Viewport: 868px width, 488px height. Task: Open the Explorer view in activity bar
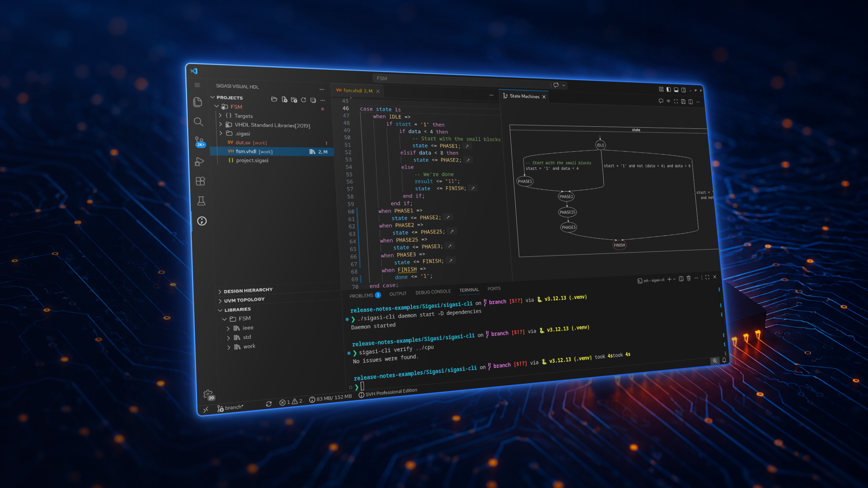click(197, 102)
